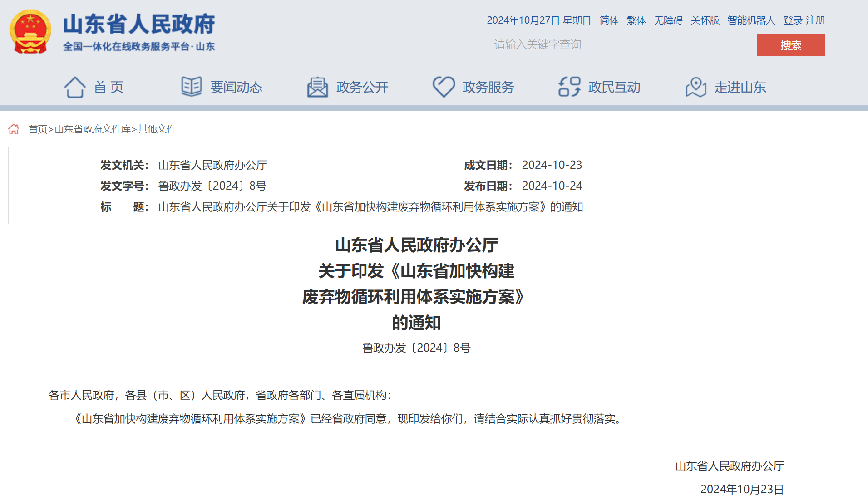Click the Shandong government emblem logo
Image resolution: width=868 pixels, height=500 pixels.
point(30,32)
